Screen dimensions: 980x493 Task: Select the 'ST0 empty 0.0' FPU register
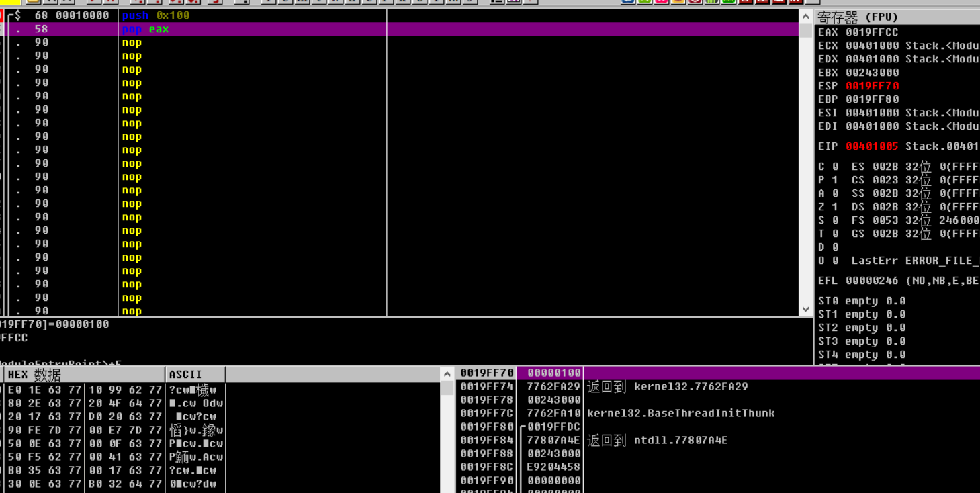862,301
